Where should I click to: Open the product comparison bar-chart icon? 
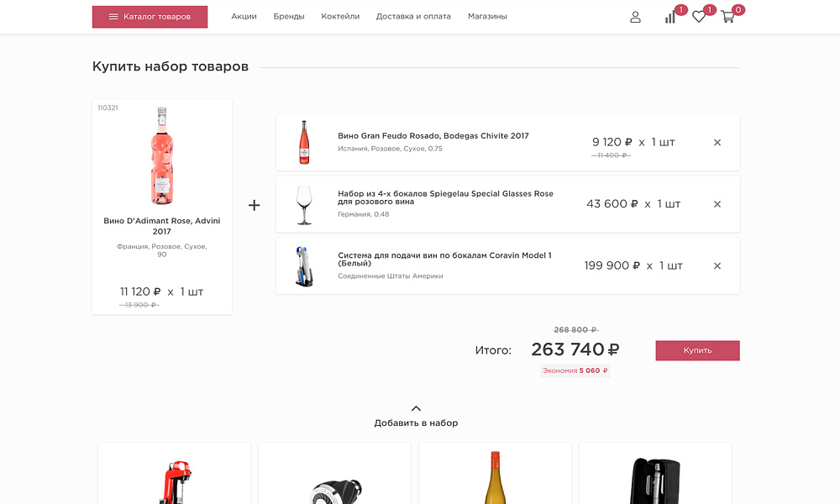[670, 17]
